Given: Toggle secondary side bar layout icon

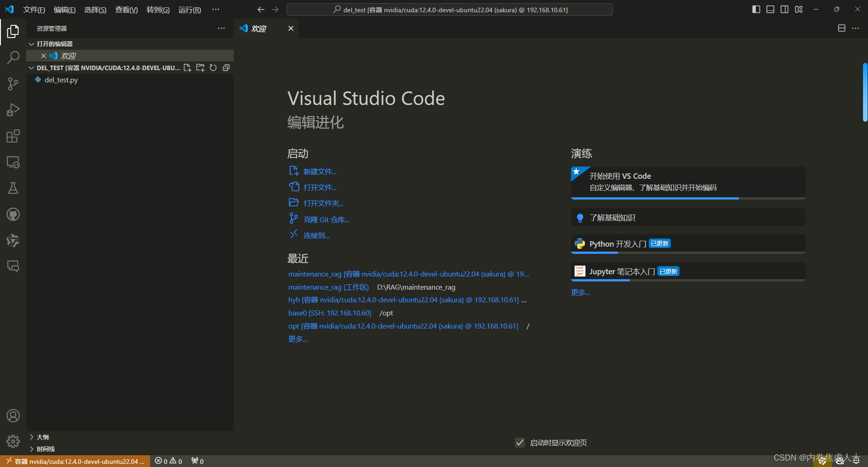Looking at the screenshot, I should [784, 10].
